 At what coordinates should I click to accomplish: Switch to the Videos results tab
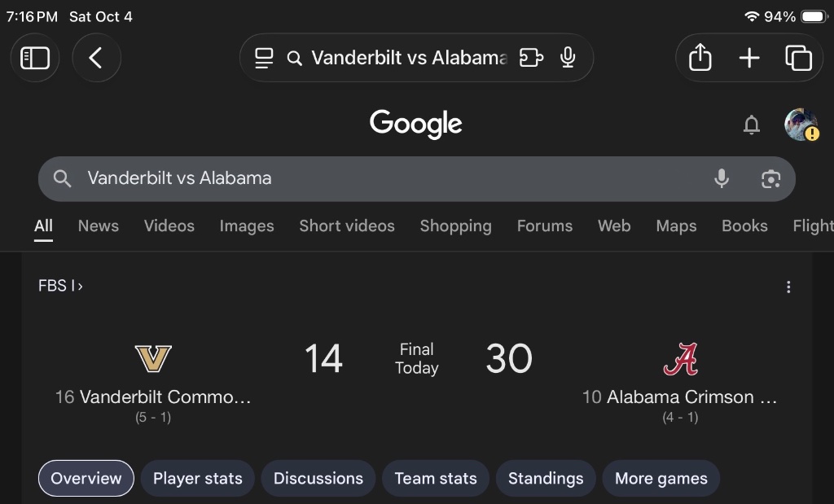pos(169,226)
